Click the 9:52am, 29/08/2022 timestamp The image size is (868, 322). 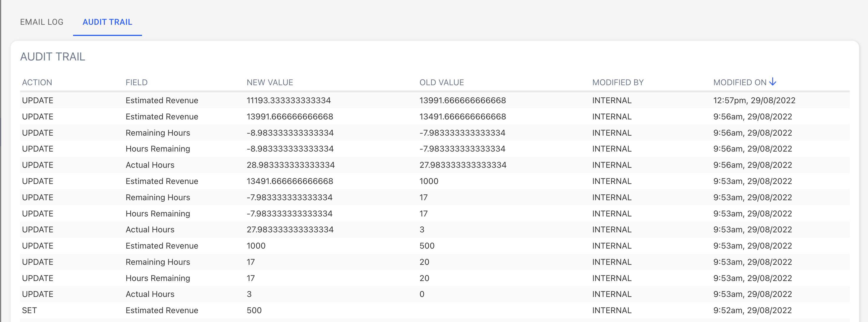point(752,310)
